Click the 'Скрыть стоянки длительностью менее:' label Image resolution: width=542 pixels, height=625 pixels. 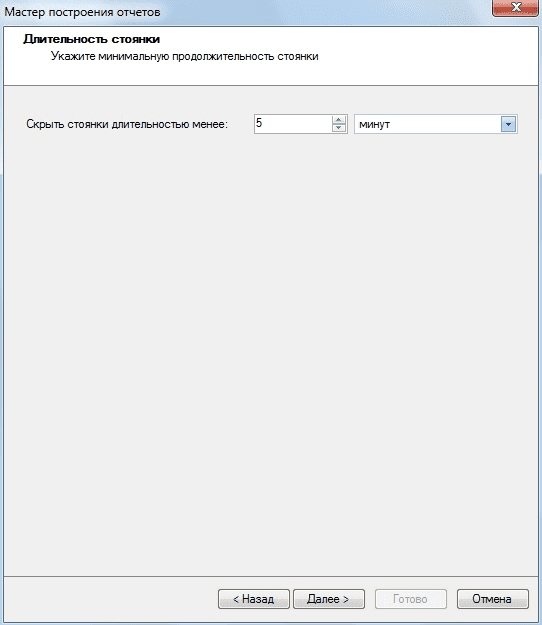pos(127,124)
